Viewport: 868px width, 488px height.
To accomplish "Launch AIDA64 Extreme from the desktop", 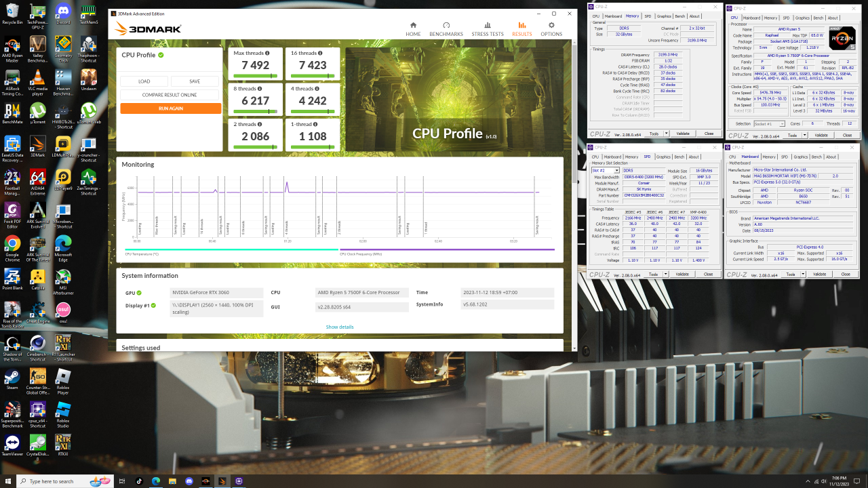I will (x=38, y=180).
